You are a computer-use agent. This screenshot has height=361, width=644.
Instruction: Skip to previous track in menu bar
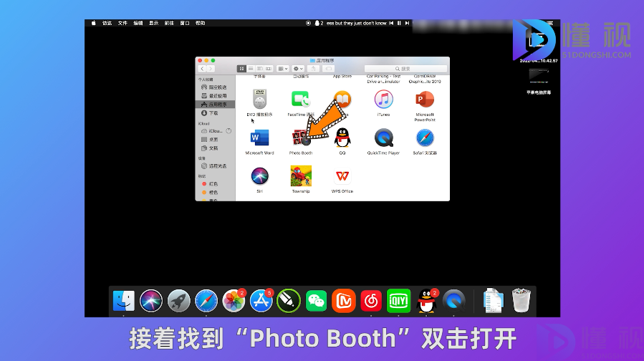[391, 23]
